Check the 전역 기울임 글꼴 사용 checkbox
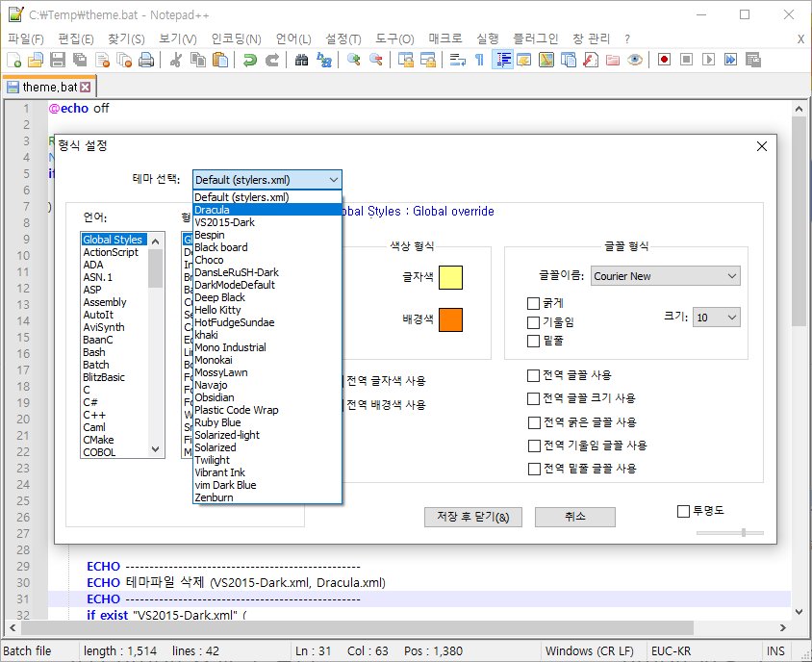The image size is (812, 662). (534, 446)
